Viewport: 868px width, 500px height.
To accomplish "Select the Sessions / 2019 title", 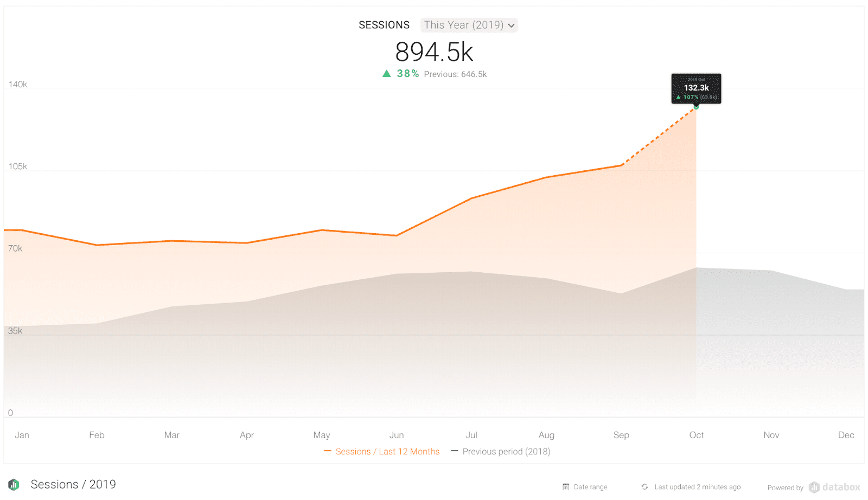I will coord(73,484).
